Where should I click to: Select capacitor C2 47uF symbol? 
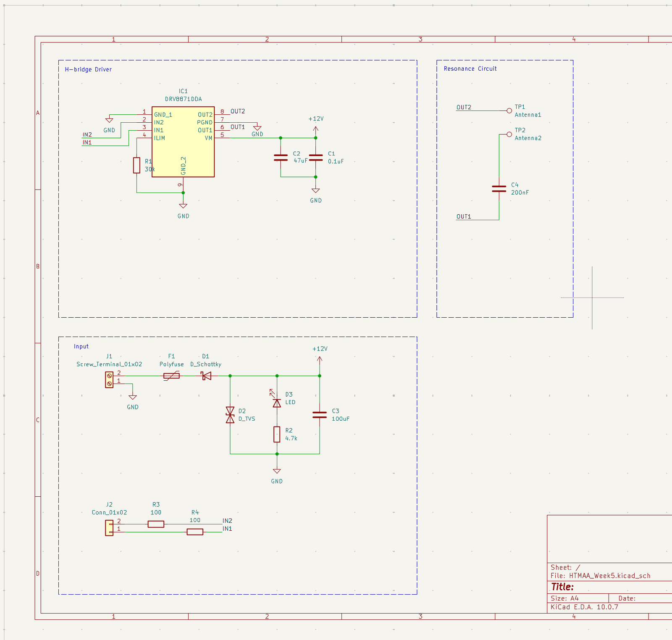point(281,158)
